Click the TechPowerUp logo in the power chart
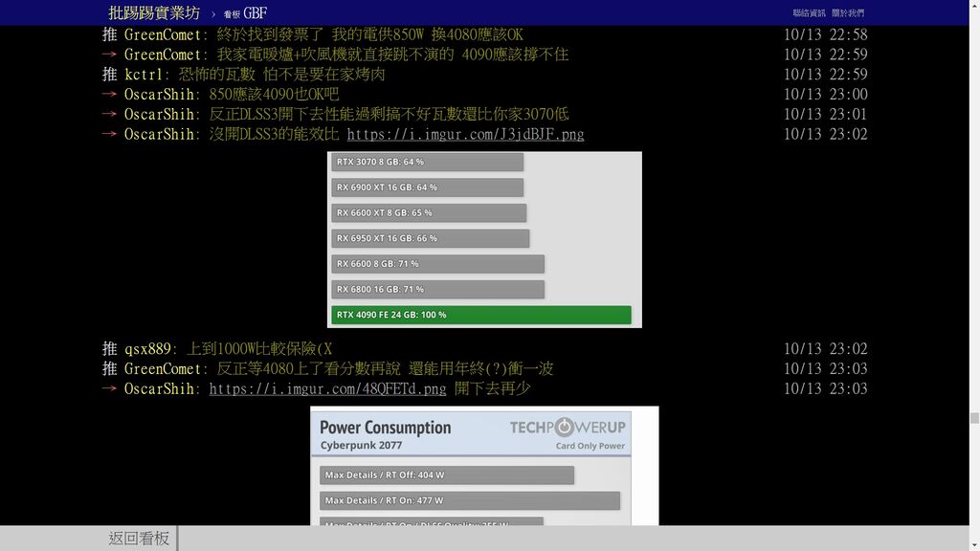 [x=567, y=428]
